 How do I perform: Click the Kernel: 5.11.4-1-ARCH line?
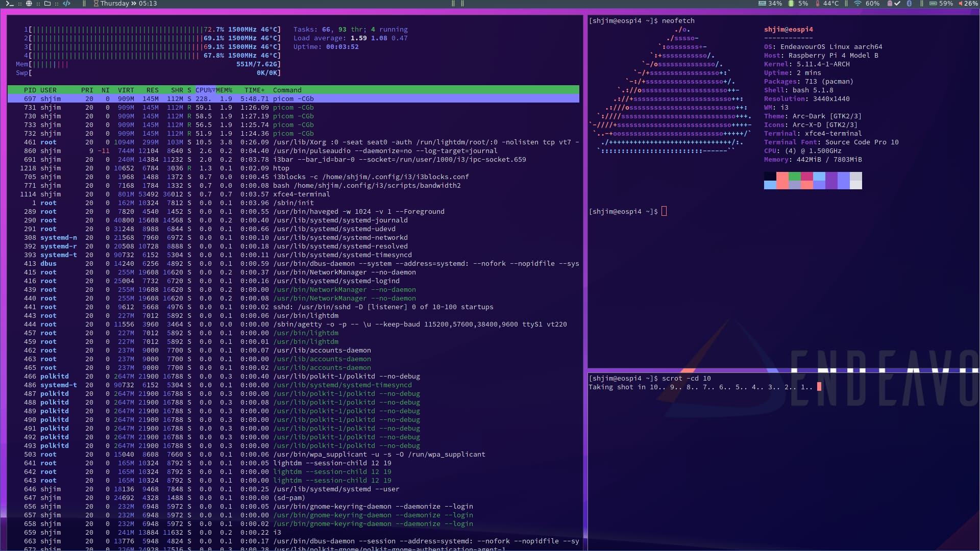coord(807,64)
